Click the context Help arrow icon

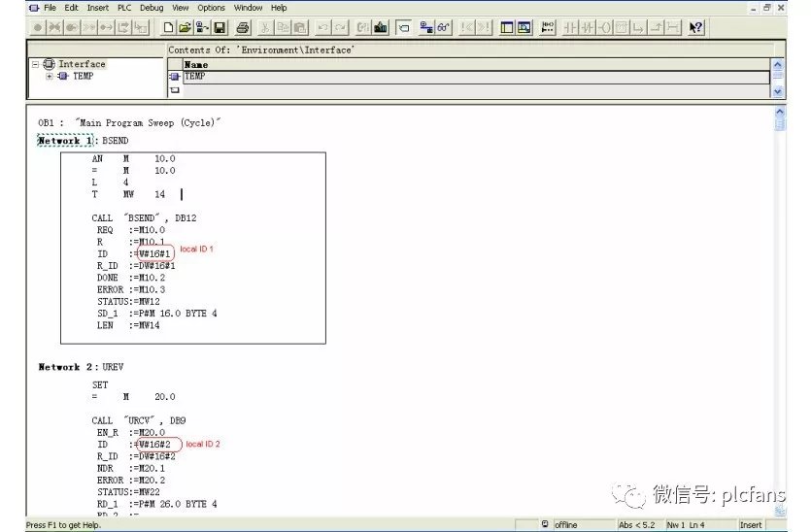coord(695,27)
